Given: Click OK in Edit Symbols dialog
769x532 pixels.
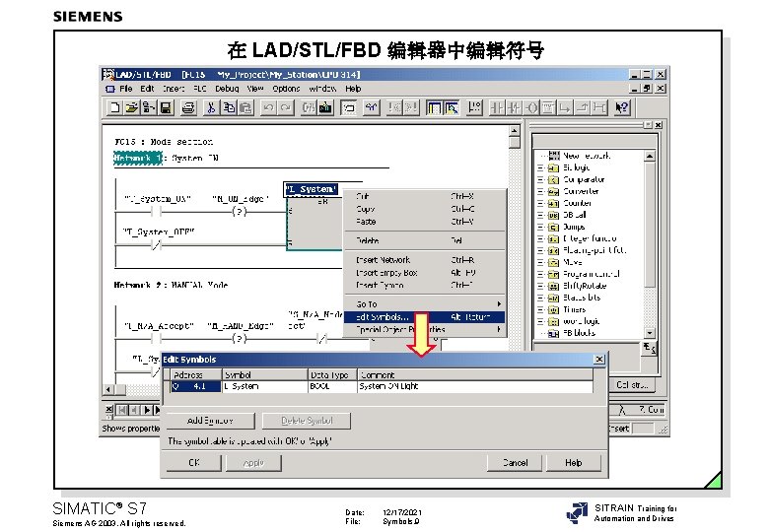Looking at the screenshot, I should pos(194,463).
